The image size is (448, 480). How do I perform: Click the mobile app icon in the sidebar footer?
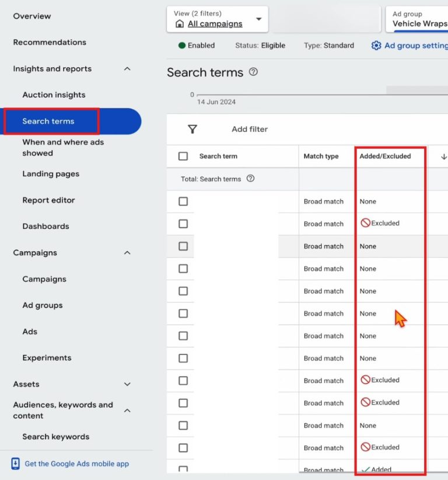[x=14, y=463]
